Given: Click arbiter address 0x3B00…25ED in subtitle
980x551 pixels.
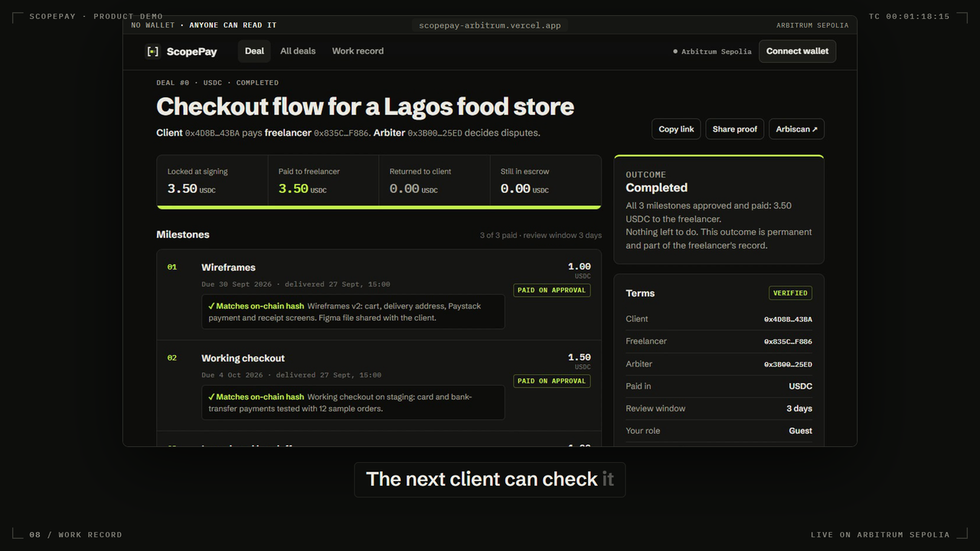Looking at the screenshot, I should (435, 133).
